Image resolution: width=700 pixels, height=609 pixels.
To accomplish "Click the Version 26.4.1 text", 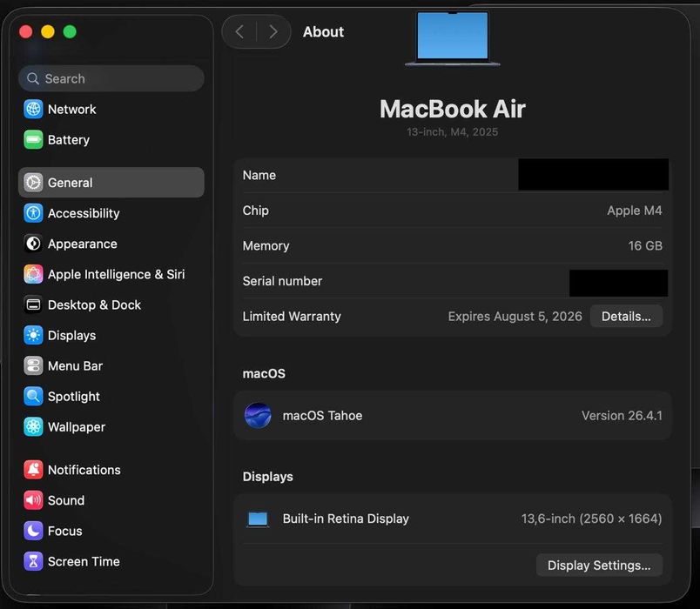I will [x=622, y=415].
